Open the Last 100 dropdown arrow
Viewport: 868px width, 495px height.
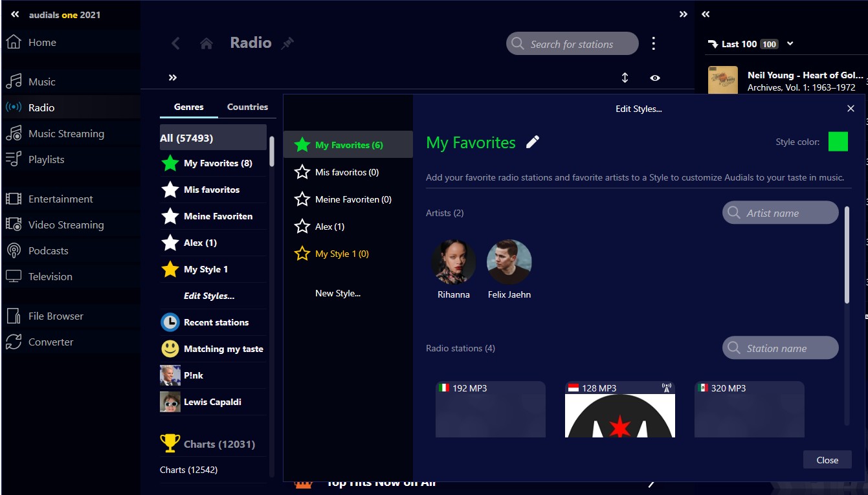click(x=790, y=44)
